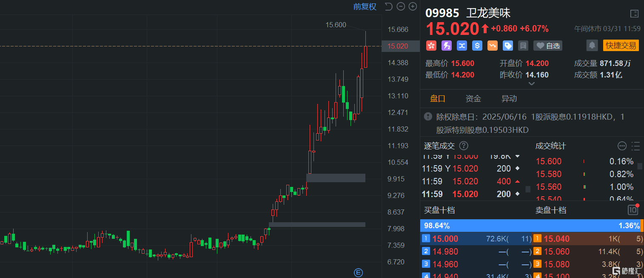Image resolution: width=644 pixels, height=278 pixels.
Task: Open the gray notes icon
Action: click(x=523, y=46)
